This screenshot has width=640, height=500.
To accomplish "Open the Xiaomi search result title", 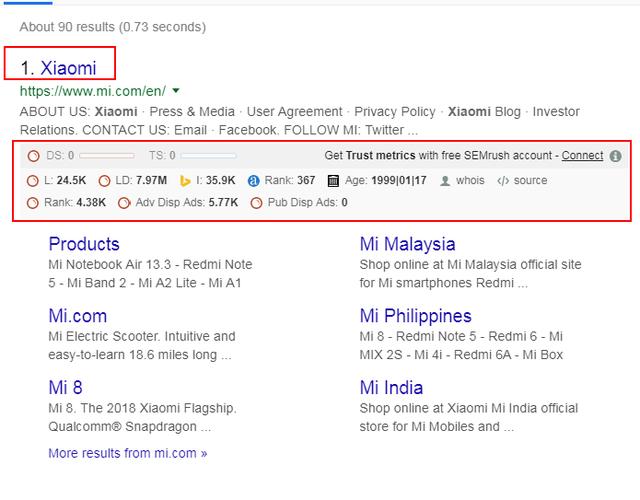I will click(x=68, y=68).
